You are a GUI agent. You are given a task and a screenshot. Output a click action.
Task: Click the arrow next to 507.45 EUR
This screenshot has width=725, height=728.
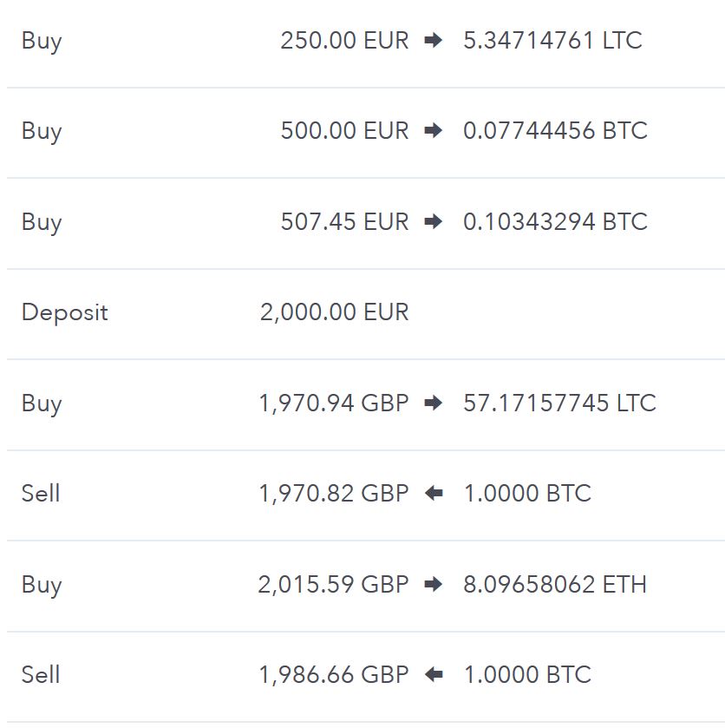click(434, 221)
